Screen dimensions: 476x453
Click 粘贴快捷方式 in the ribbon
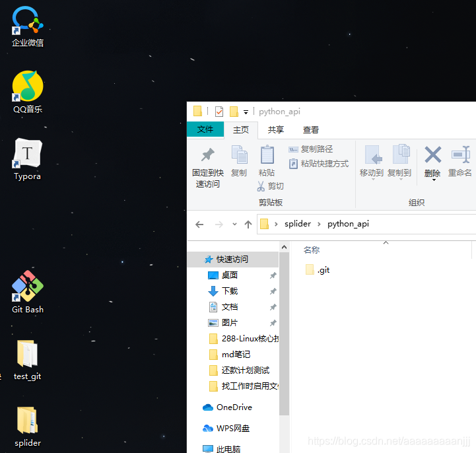(x=318, y=164)
